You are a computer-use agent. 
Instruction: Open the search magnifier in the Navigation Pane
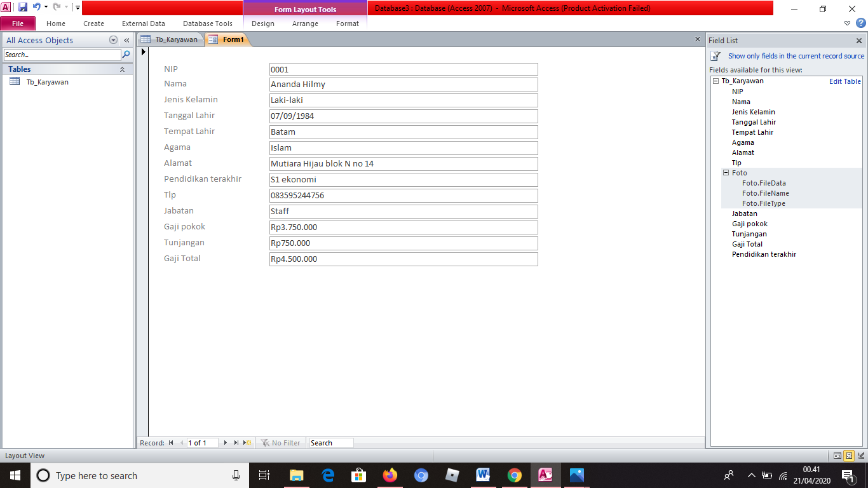tap(125, 54)
